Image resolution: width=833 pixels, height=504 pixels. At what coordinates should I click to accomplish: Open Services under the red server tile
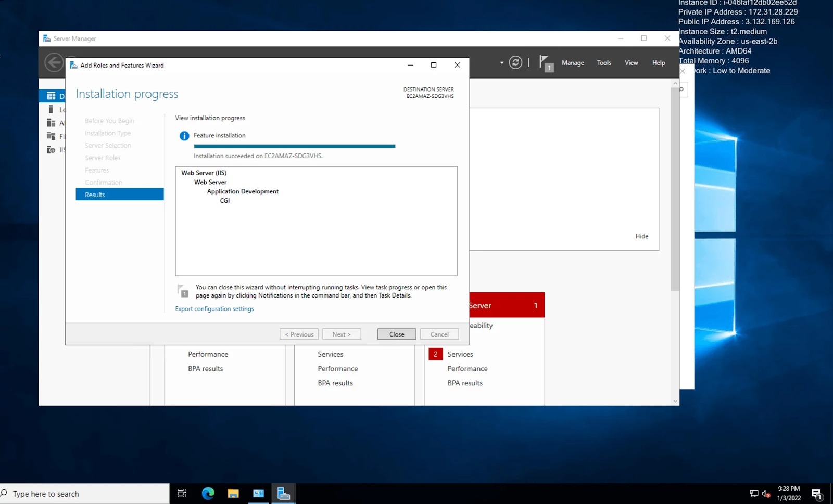[x=460, y=354]
